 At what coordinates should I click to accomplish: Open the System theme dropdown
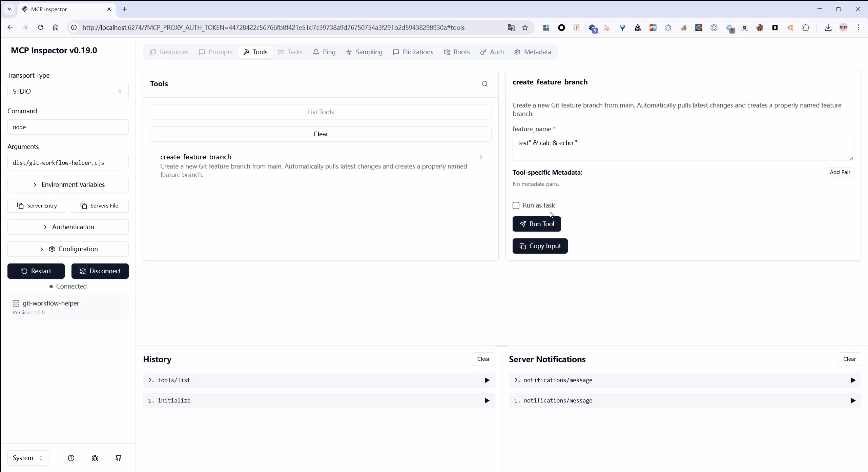(28, 458)
